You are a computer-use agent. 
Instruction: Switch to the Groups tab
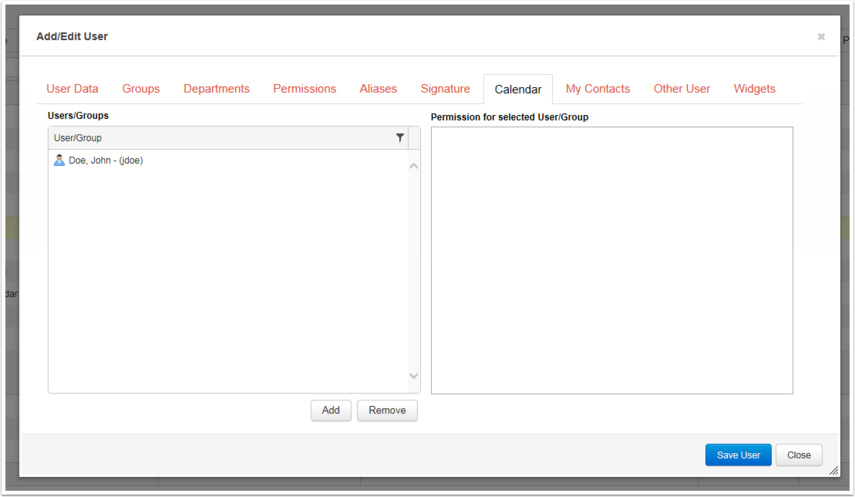point(141,89)
